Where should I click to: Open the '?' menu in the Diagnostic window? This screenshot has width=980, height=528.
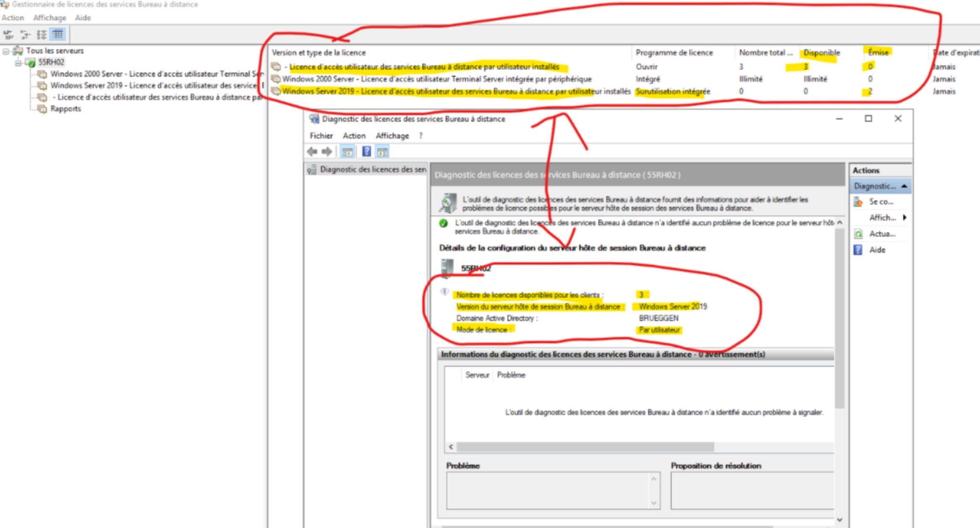click(x=421, y=136)
